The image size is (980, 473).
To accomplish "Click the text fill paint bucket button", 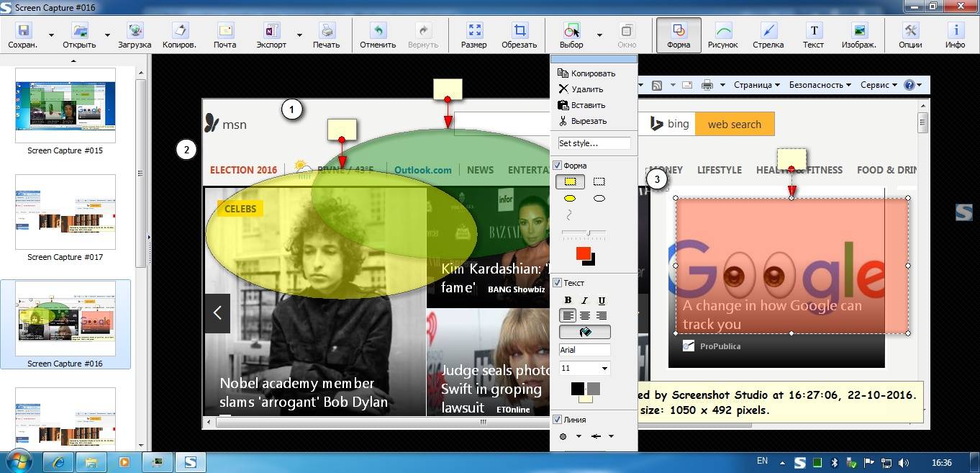I will click(x=585, y=332).
